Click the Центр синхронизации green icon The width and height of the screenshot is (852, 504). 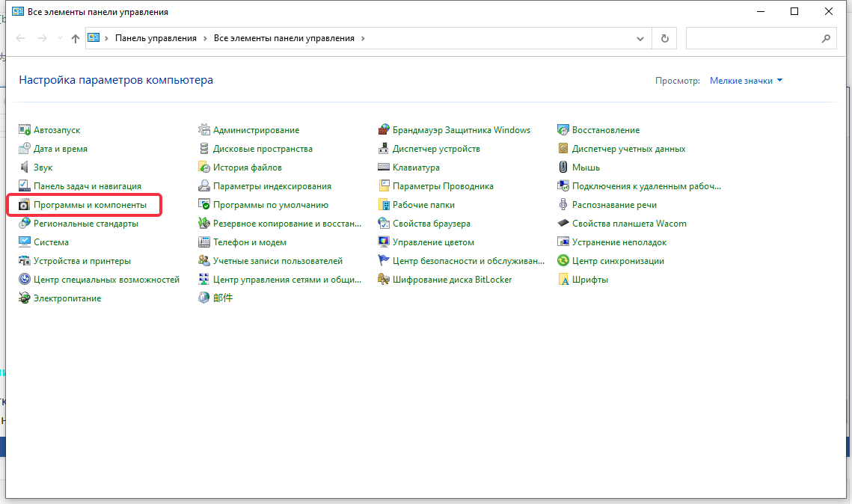click(563, 261)
